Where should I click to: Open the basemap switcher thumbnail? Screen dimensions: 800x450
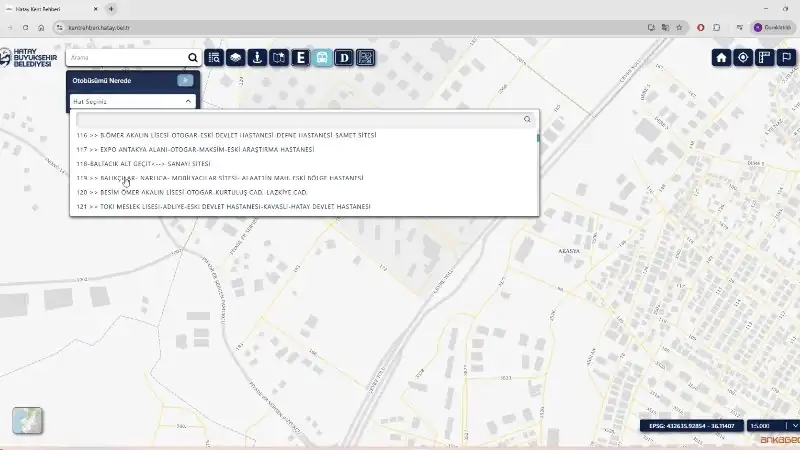(x=27, y=421)
